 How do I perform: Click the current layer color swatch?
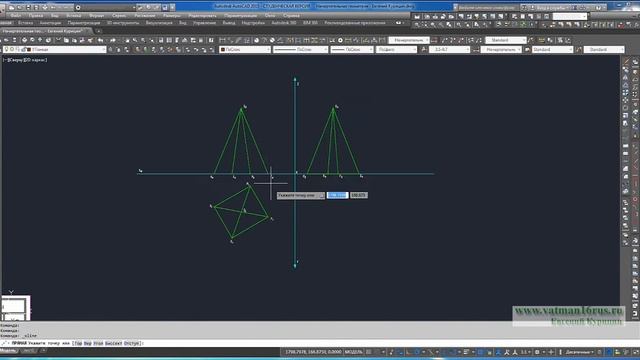[29, 49]
